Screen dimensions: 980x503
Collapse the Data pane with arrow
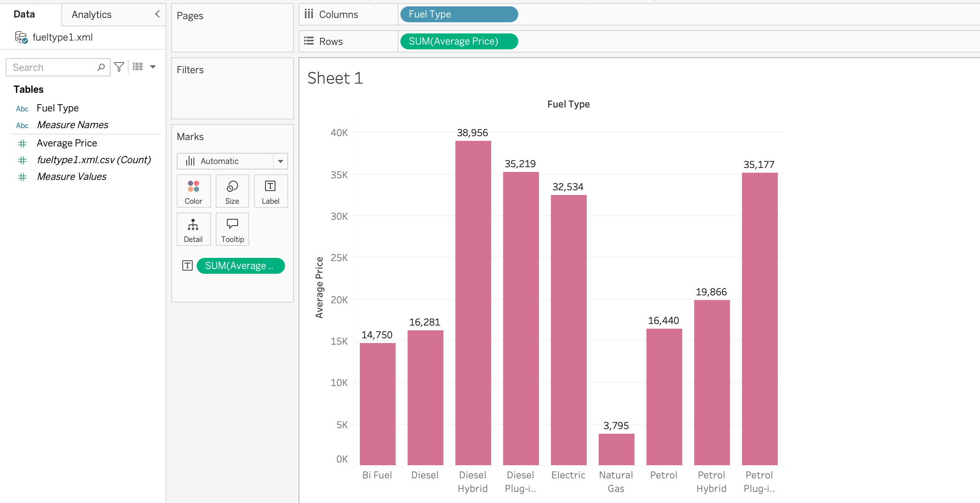tap(158, 14)
